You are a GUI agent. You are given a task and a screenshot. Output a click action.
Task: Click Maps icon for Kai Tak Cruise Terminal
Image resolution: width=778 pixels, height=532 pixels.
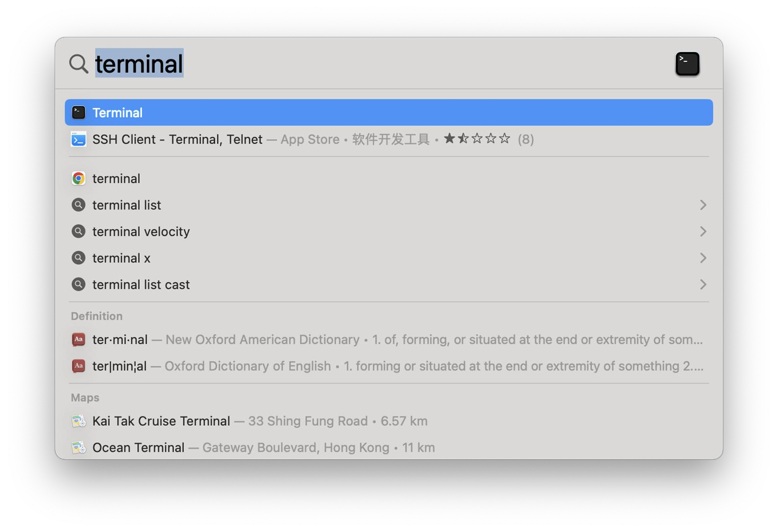79,421
